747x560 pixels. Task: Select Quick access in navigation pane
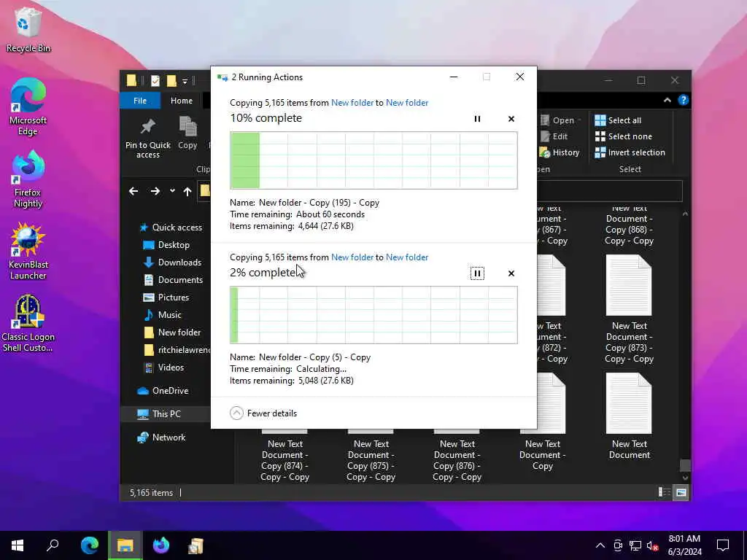[x=171, y=227]
